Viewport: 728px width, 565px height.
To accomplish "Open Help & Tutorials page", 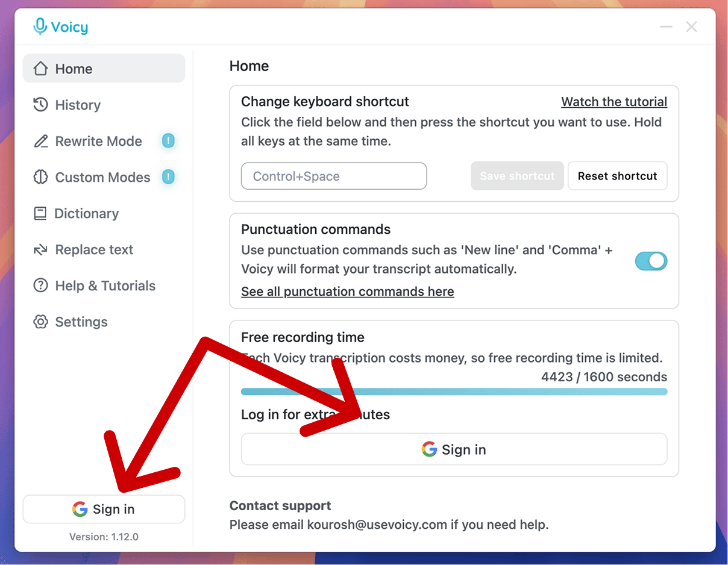I will pos(104,286).
